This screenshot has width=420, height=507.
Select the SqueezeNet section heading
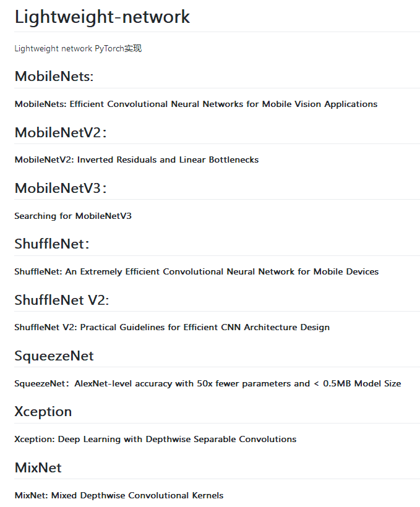point(54,356)
